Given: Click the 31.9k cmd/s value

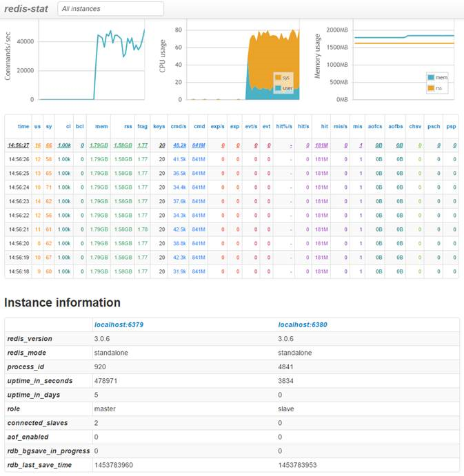Looking at the screenshot, I should (179, 271).
